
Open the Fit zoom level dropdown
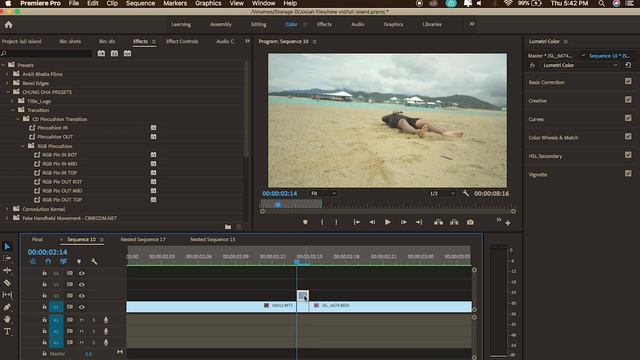pyautogui.click(x=323, y=193)
